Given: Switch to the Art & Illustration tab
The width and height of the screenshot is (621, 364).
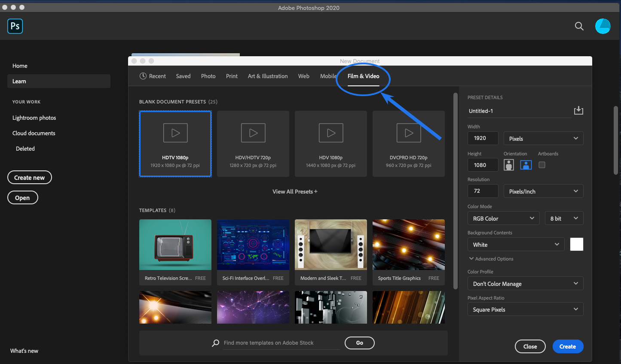Looking at the screenshot, I should pyautogui.click(x=268, y=76).
